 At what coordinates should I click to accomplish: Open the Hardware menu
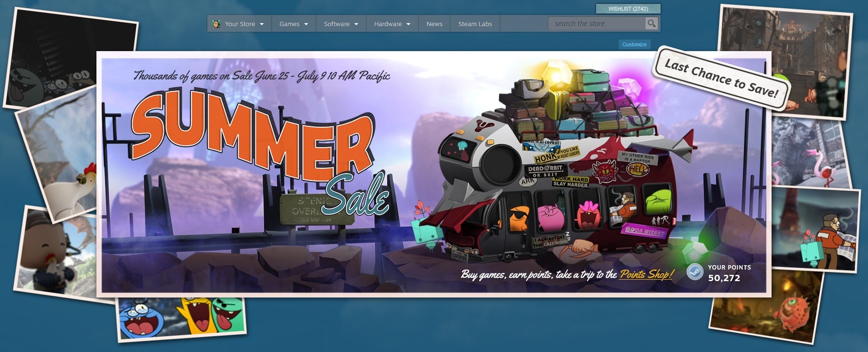[x=392, y=24]
